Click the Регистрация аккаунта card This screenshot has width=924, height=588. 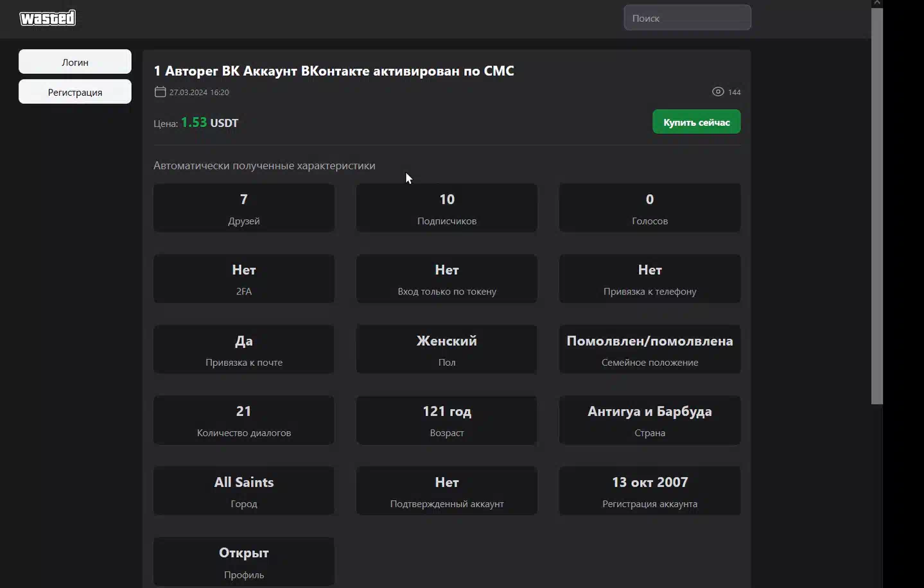click(x=650, y=491)
